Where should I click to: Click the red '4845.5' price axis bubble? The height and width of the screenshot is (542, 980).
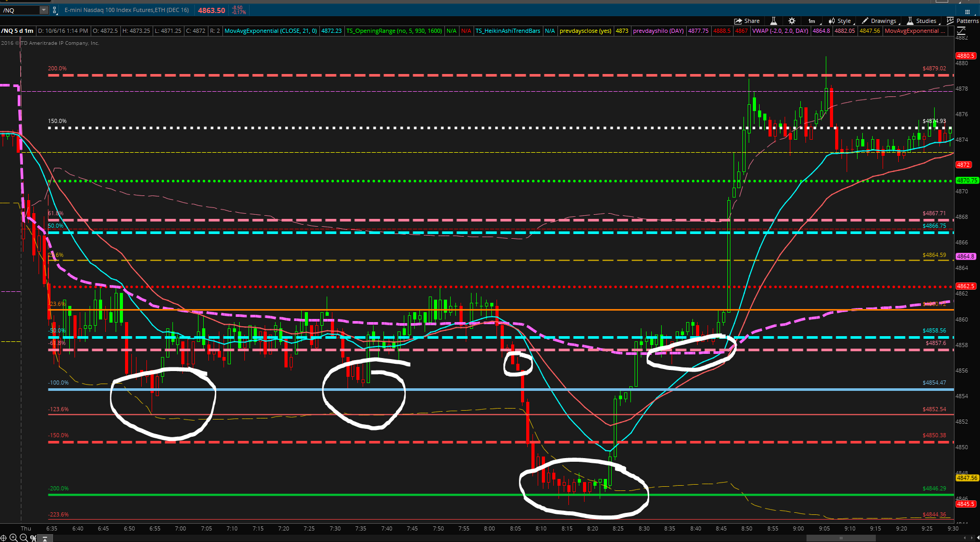[x=965, y=504]
